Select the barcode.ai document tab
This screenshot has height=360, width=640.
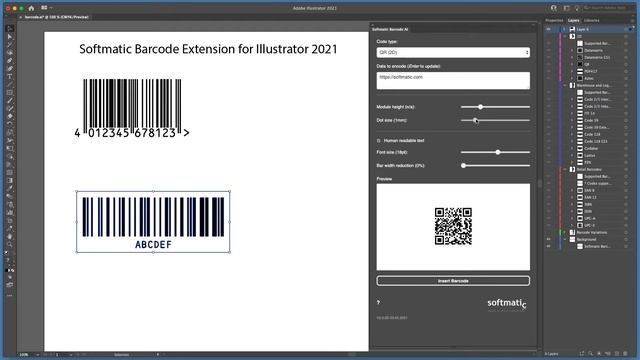point(56,17)
